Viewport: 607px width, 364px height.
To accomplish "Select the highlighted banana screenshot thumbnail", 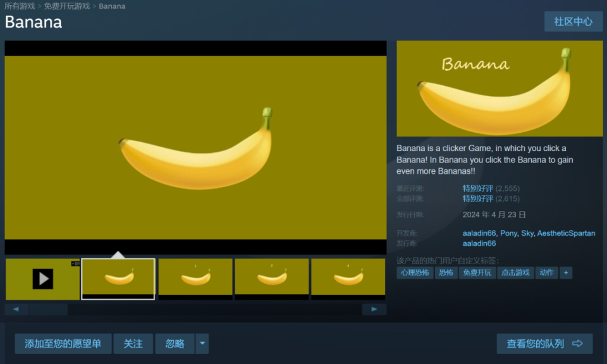I will pos(118,279).
